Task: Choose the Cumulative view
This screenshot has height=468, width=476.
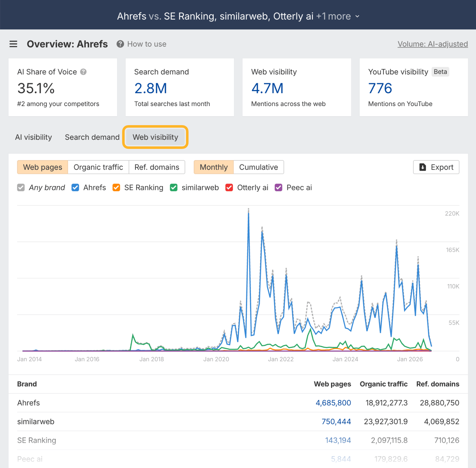Action: [x=259, y=167]
